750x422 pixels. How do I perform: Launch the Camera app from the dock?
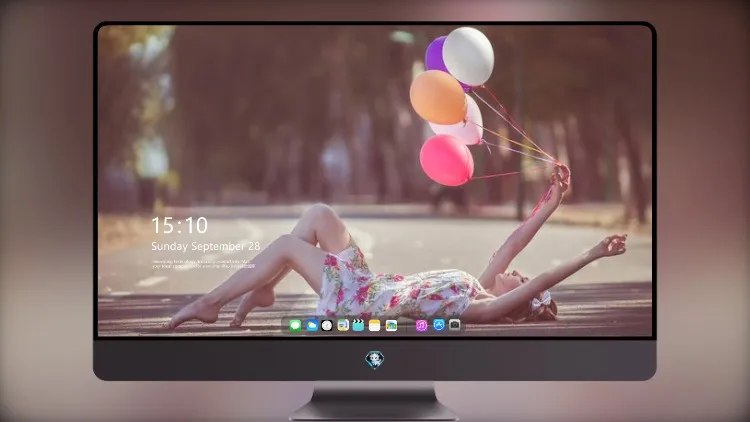pyautogui.click(x=455, y=325)
